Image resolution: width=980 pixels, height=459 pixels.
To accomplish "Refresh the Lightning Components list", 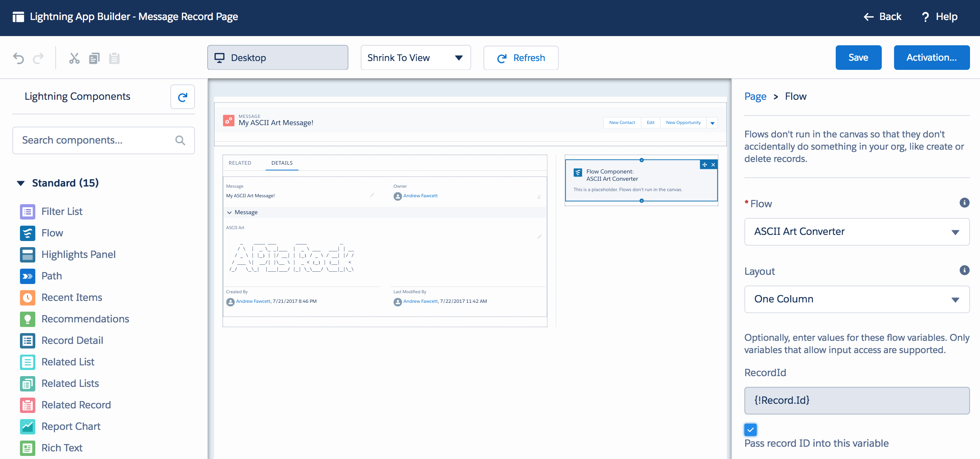I will coord(182,97).
